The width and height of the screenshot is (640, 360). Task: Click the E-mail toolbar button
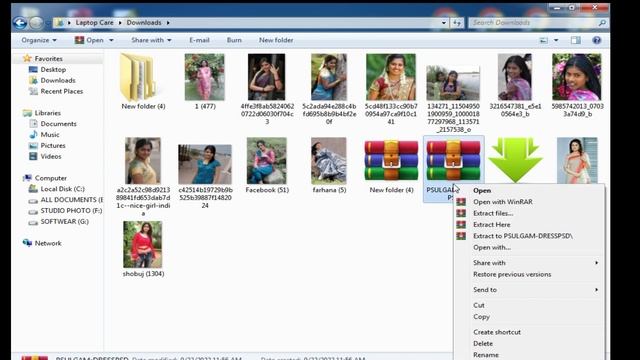(x=199, y=40)
